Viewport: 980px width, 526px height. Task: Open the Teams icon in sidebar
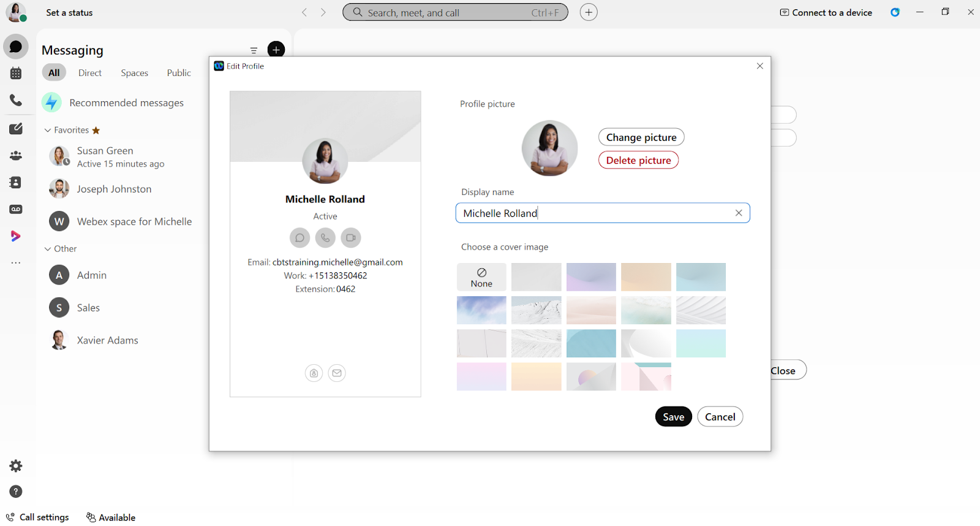(x=16, y=156)
